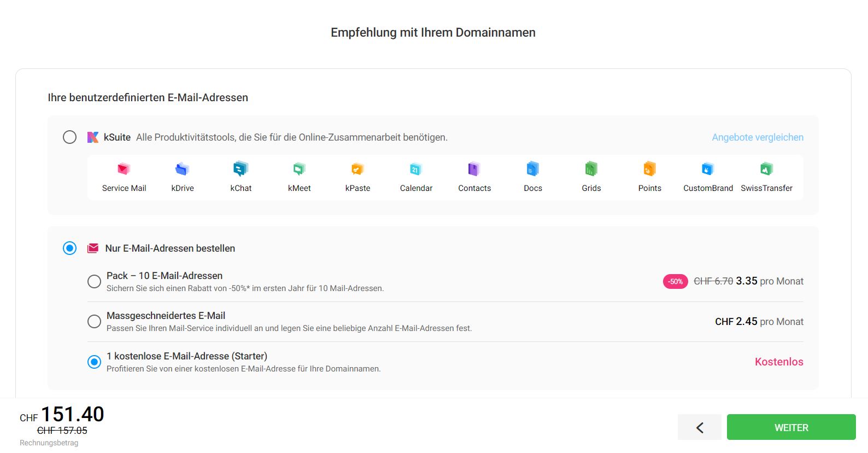Click the kChat icon
868x453 pixels.
(241, 169)
